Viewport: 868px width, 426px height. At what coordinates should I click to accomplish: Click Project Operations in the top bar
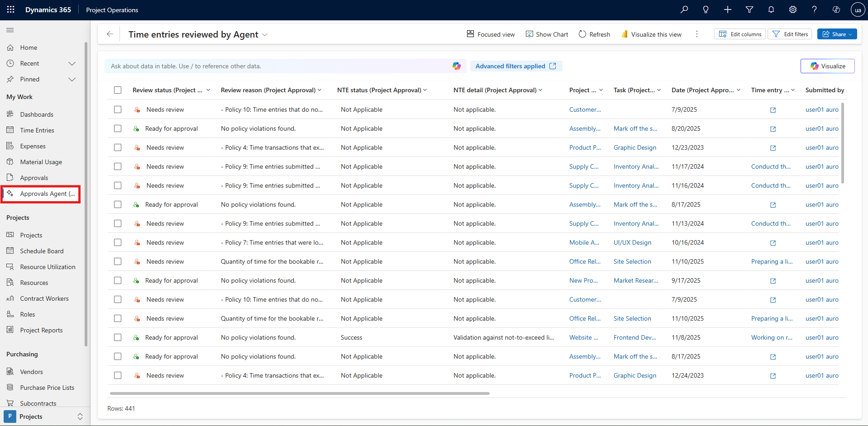pyautogui.click(x=112, y=9)
